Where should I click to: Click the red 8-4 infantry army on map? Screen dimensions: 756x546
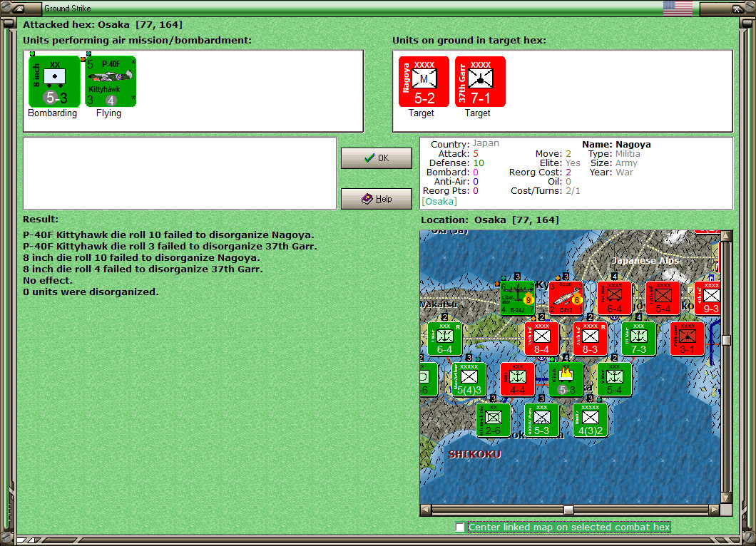541,339
